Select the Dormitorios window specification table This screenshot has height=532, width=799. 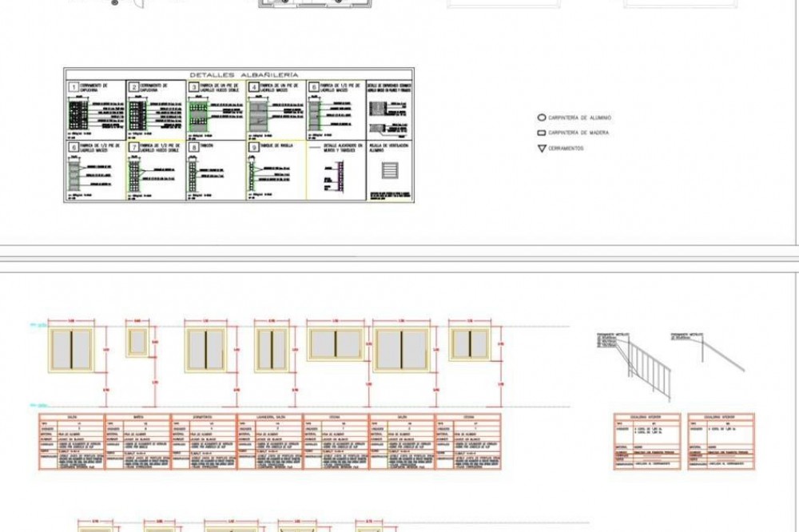tap(203, 442)
